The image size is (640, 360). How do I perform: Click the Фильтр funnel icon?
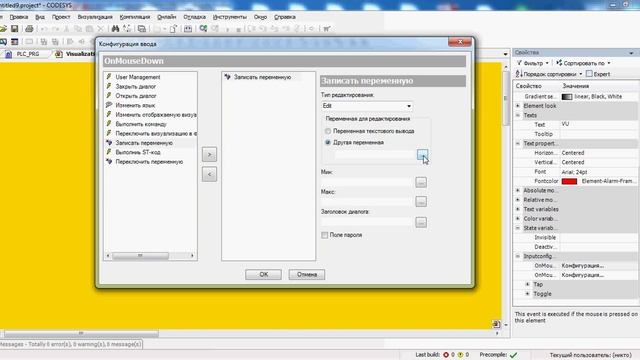click(x=519, y=63)
